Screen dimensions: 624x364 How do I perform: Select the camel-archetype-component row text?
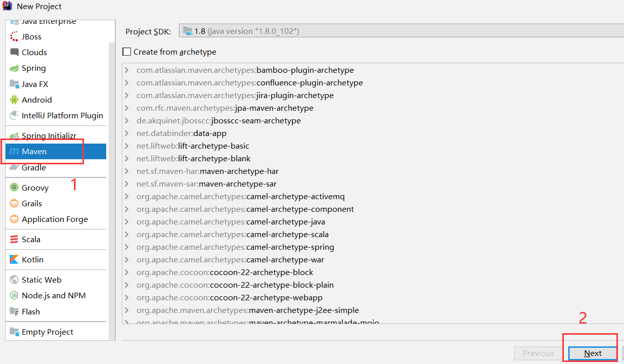[x=245, y=209]
